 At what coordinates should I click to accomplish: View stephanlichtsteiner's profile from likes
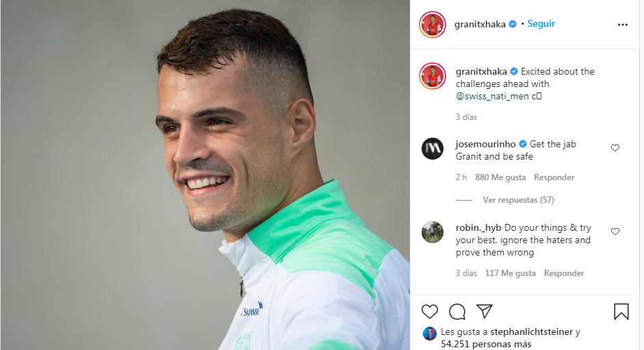(x=532, y=332)
